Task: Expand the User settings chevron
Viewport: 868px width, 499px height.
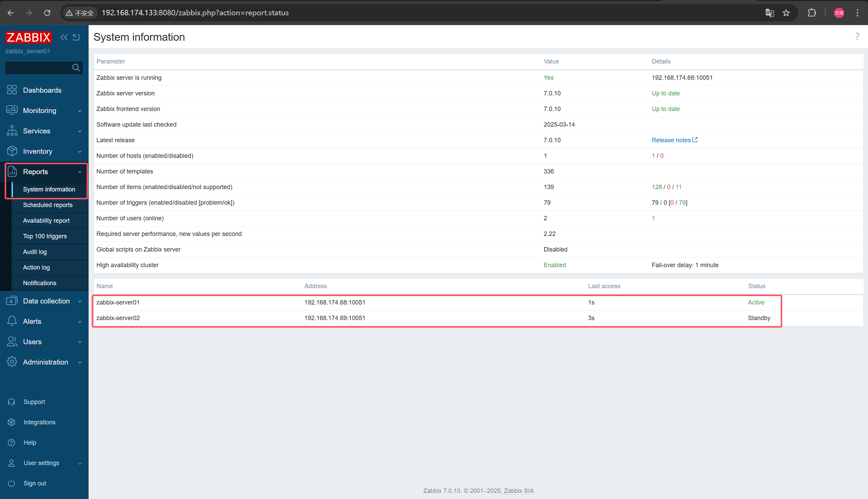Action: point(80,463)
